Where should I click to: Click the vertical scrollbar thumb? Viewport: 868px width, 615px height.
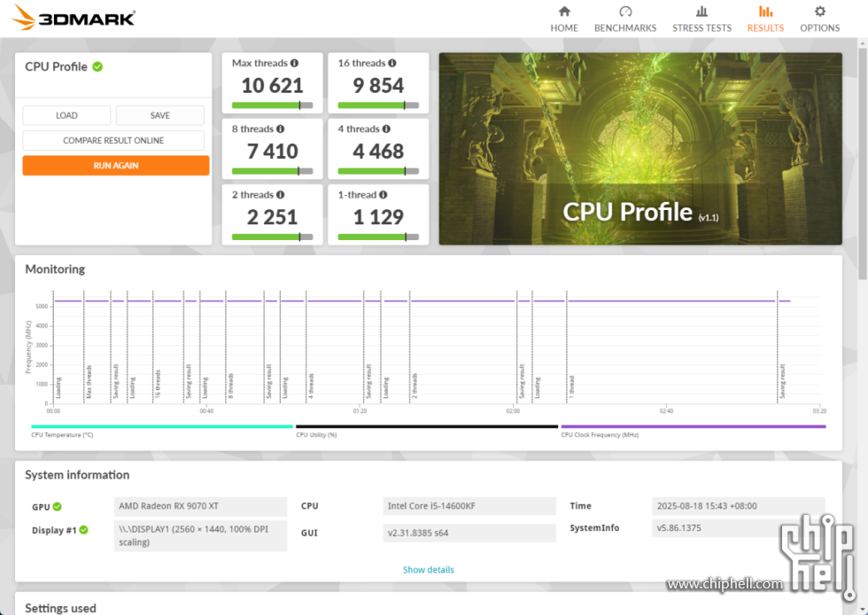[863, 163]
